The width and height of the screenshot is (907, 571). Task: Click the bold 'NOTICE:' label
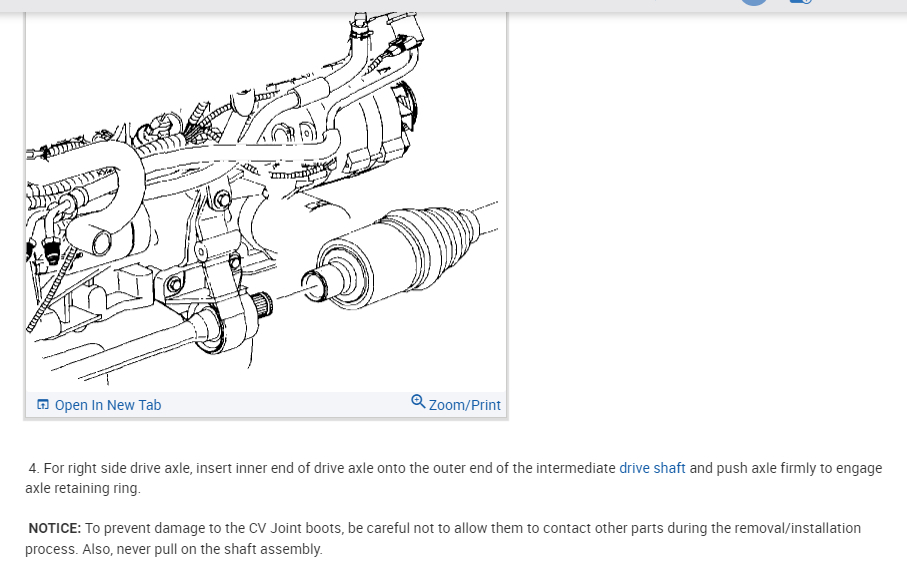(x=55, y=528)
